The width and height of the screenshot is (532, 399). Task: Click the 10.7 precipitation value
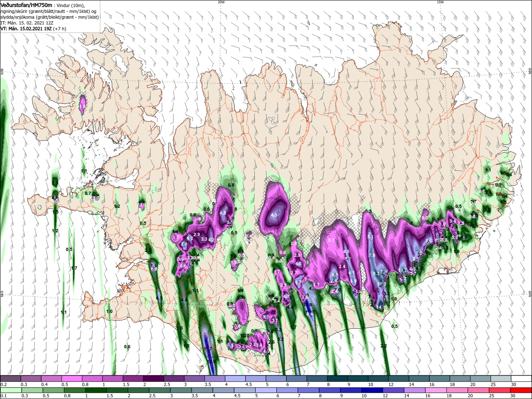pyautogui.click(x=403, y=271)
